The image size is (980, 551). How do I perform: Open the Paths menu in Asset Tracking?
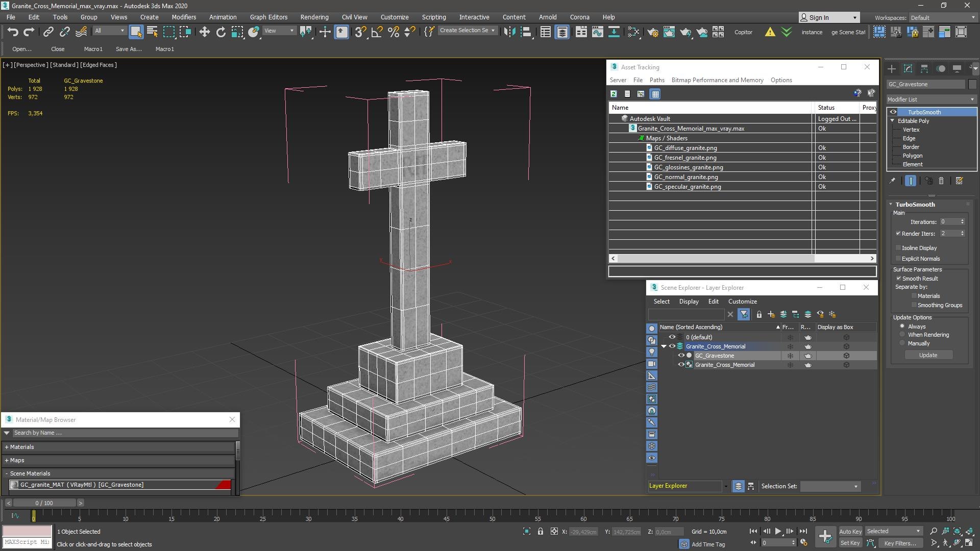click(657, 80)
